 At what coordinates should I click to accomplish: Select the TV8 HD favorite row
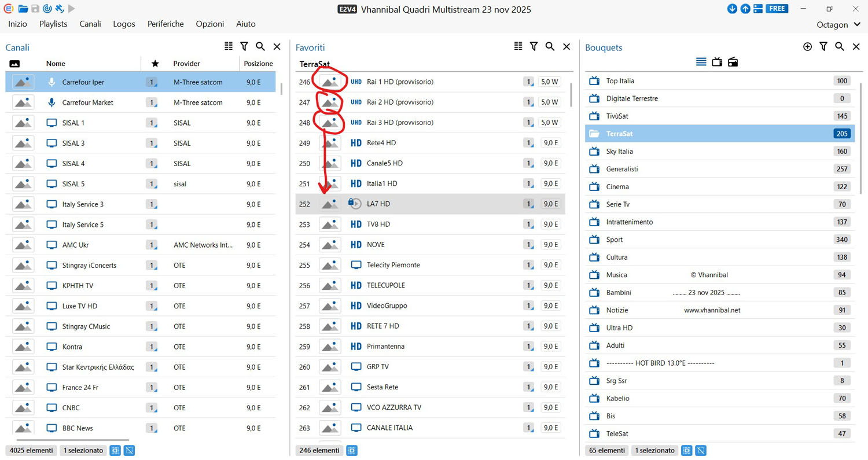[x=431, y=225]
